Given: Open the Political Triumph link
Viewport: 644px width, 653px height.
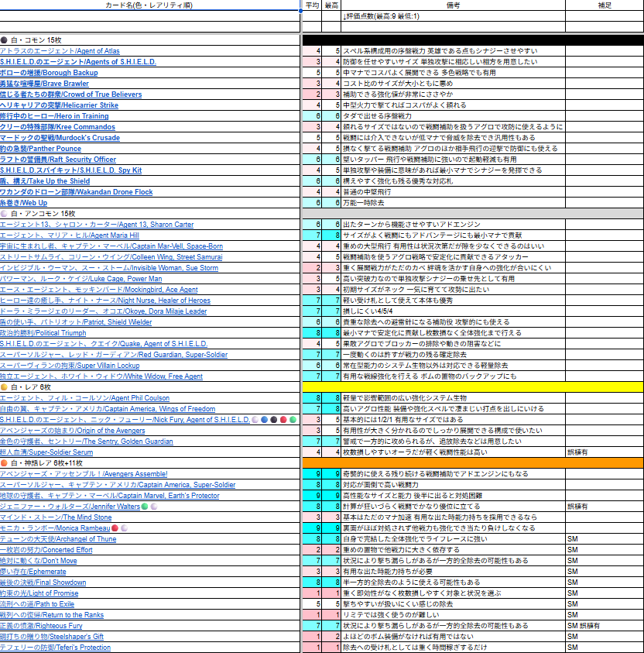Looking at the screenshot, I should click(x=43, y=333).
